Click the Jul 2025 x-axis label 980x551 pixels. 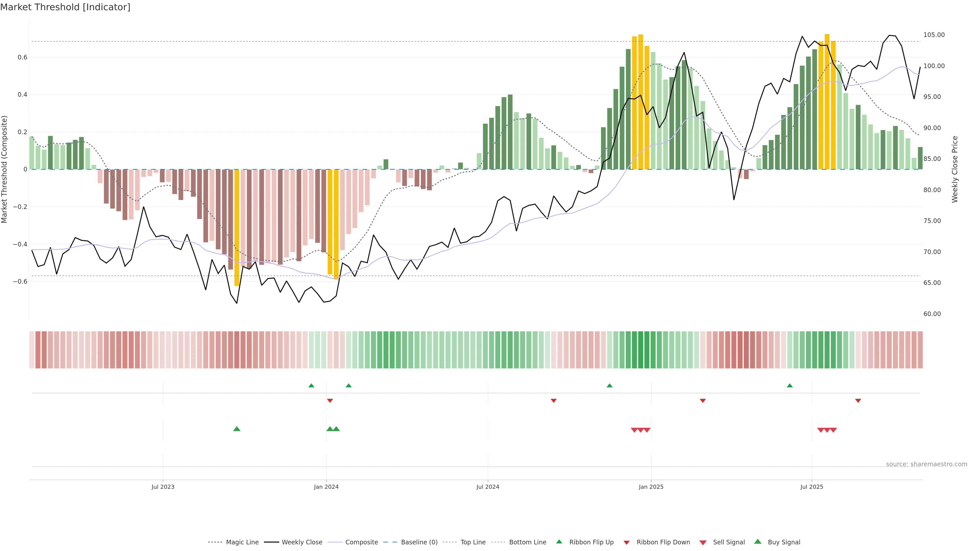coord(812,487)
